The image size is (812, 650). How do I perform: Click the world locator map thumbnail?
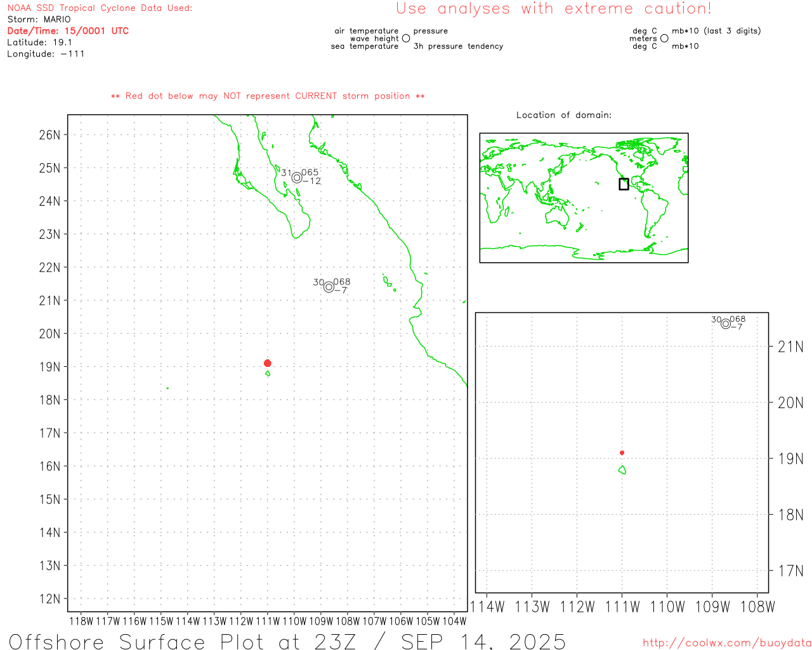pyautogui.click(x=584, y=197)
